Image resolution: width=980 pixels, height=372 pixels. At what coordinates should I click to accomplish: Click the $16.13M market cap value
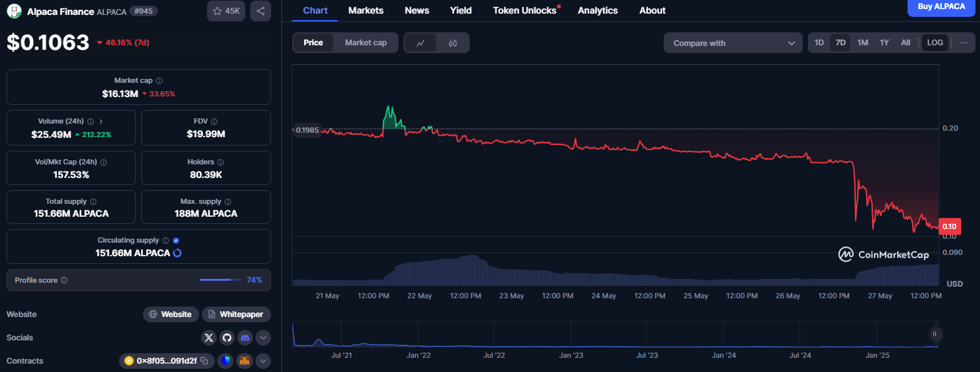pyautogui.click(x=120, y=94)
